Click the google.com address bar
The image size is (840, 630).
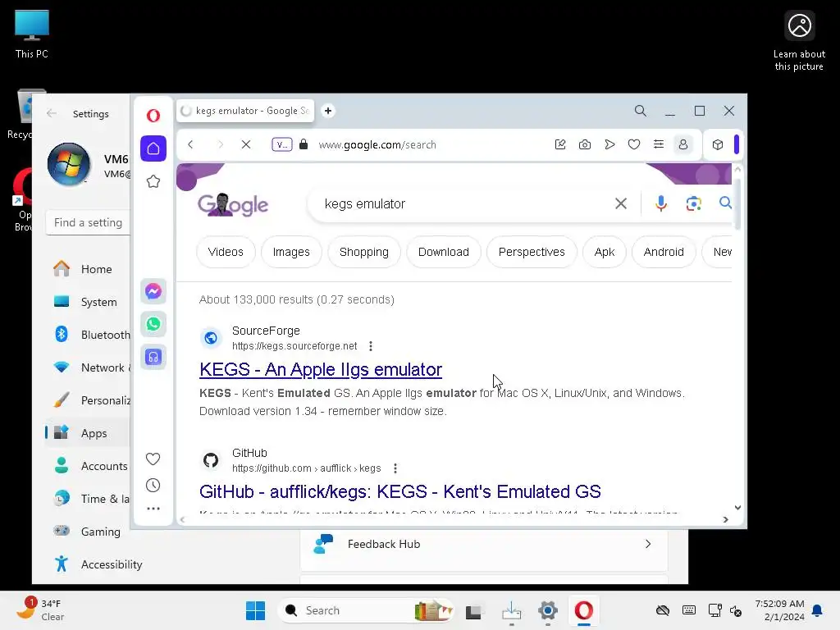[377, 144]
